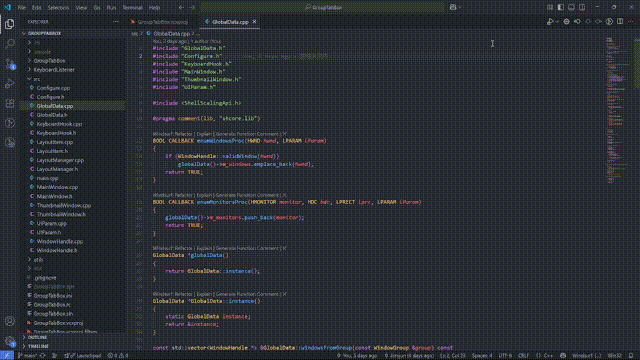Close the GlobalData.cpp tab
The image size is (640, 360).
254,22
